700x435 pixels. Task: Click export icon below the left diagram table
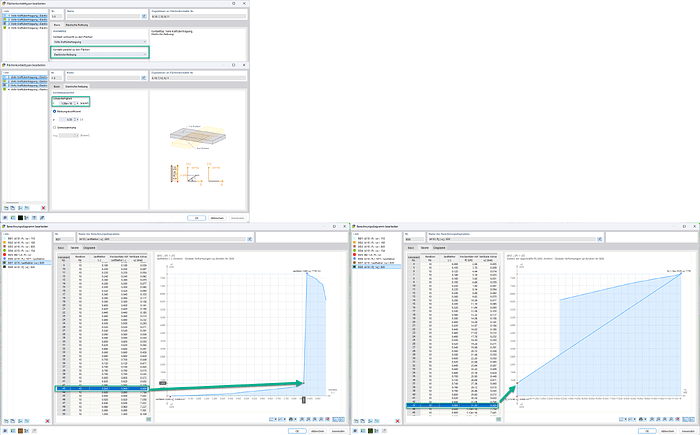click(149, 419)
